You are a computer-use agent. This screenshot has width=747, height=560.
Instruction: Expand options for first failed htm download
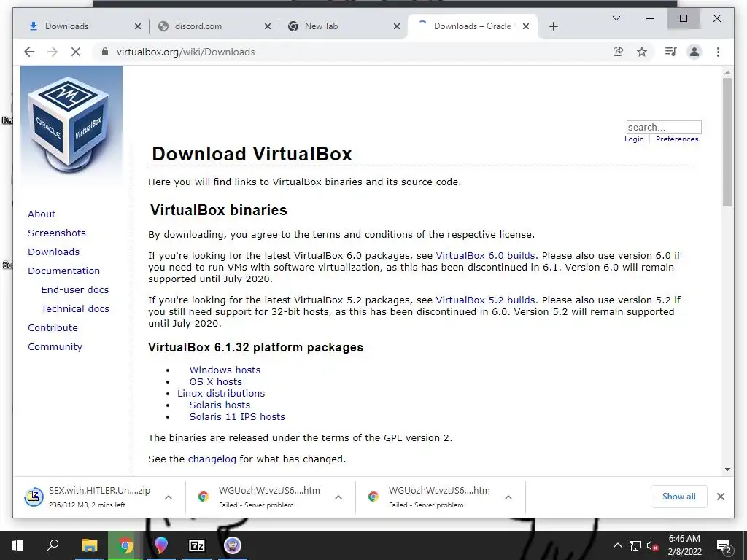click(x=338, y=497)
